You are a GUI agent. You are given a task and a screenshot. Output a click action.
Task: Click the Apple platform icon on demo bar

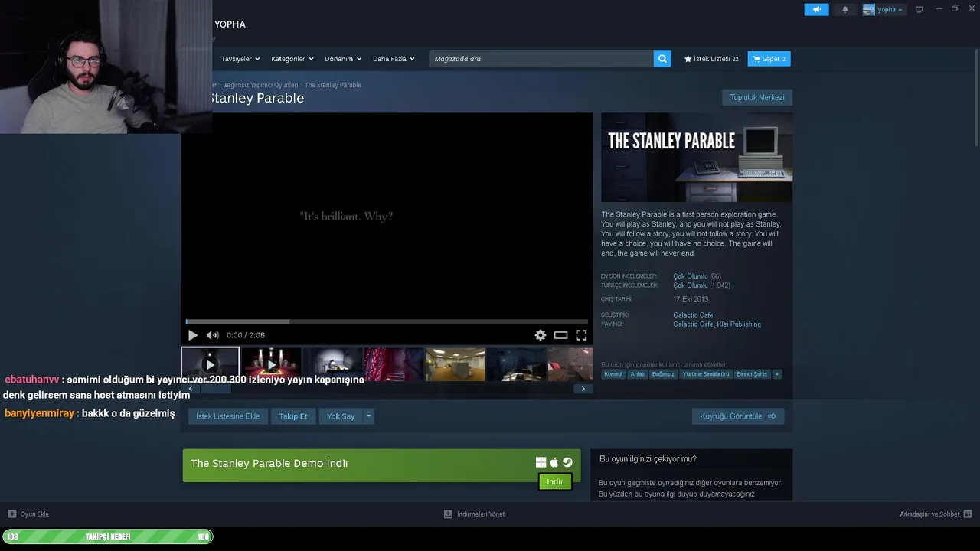554,462
